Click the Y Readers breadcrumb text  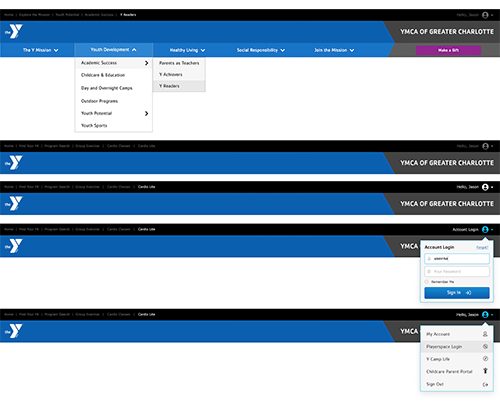(128, 15)
